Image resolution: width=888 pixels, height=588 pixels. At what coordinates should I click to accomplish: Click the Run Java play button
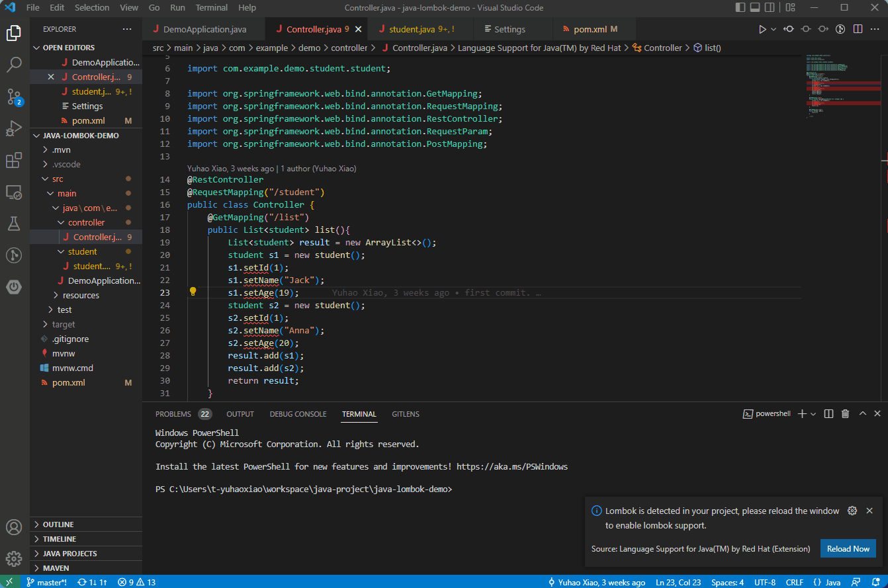point(762,29)
